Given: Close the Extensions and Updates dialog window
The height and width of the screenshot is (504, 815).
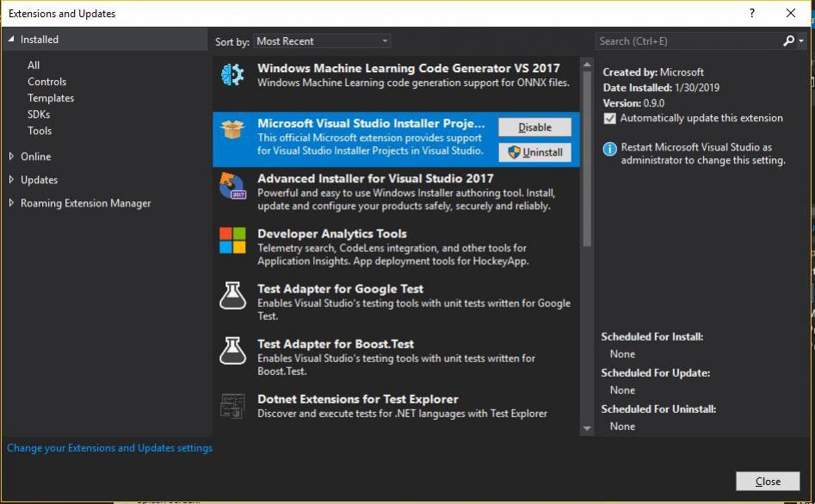Looking at the screenshot, I should [x=791, y=13].
